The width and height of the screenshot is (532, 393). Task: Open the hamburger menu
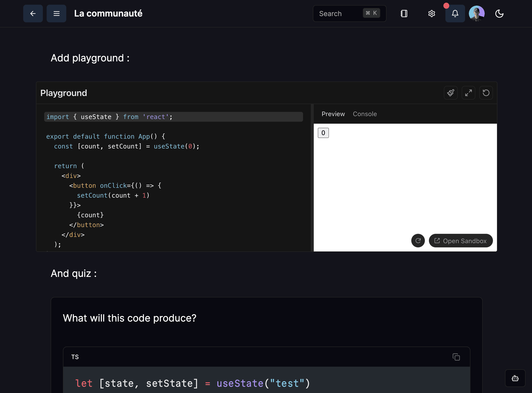(56, 14)
